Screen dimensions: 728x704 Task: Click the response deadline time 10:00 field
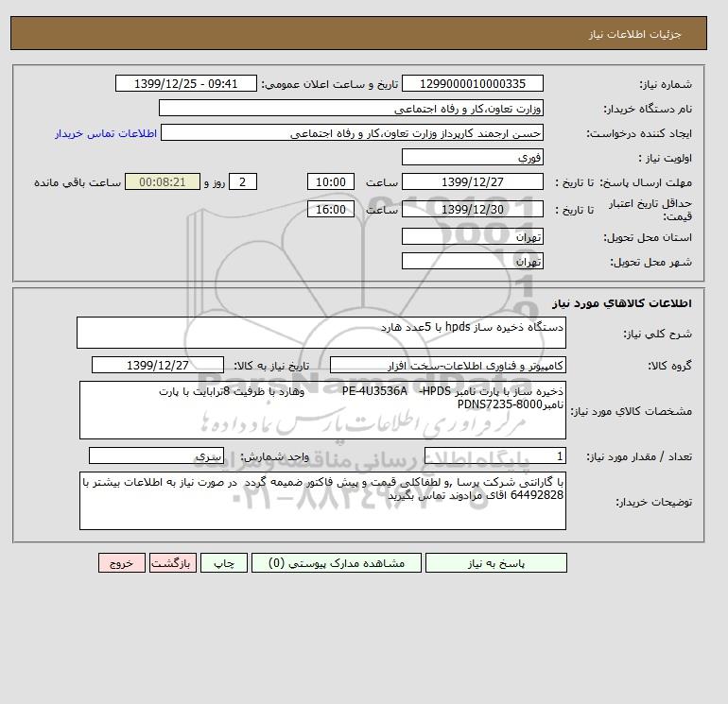[331, 182]
